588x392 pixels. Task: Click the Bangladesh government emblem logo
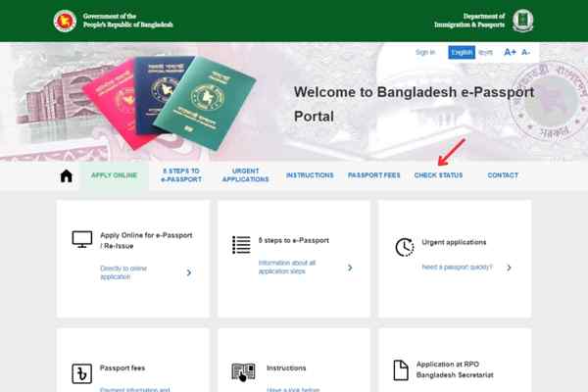(x=65, y=21)
